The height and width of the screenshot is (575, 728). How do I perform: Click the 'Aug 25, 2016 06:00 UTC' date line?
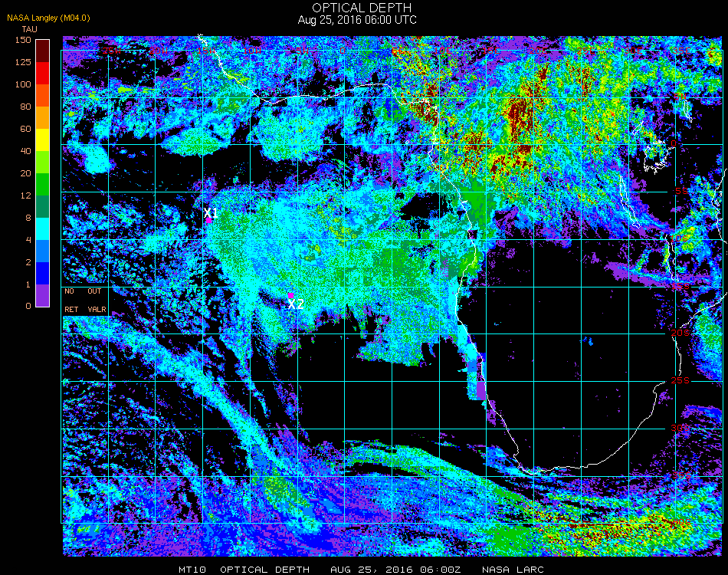(x=357, y=20)
